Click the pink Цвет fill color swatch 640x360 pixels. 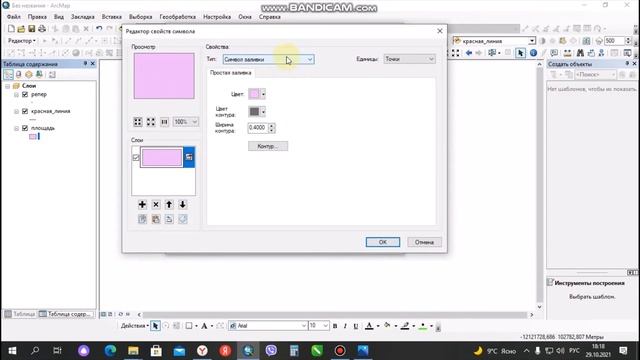[254, 94]
